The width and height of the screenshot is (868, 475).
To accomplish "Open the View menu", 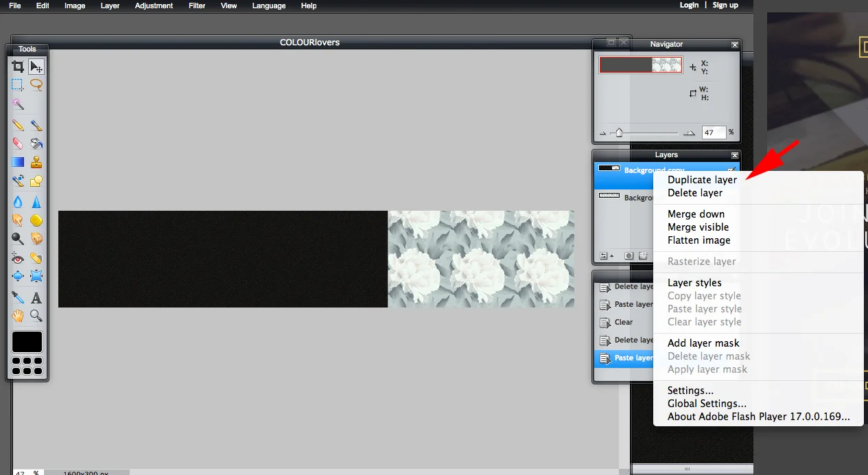I will (x=229, y=5).
